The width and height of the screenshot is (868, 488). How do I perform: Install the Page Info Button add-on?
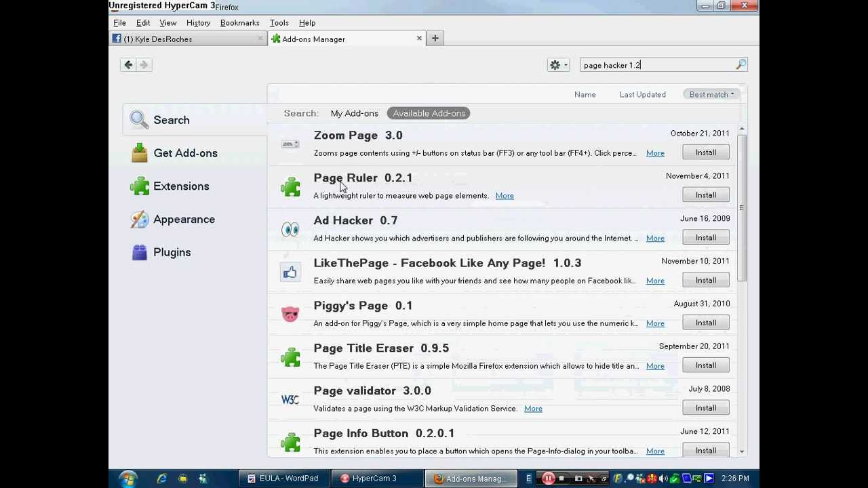(705, 451)
